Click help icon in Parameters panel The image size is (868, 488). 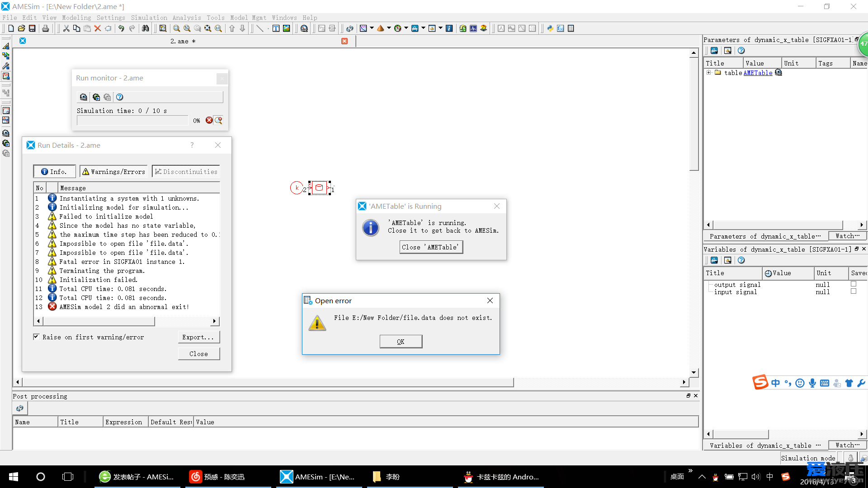pyautogui.click(x=741, y=51)
